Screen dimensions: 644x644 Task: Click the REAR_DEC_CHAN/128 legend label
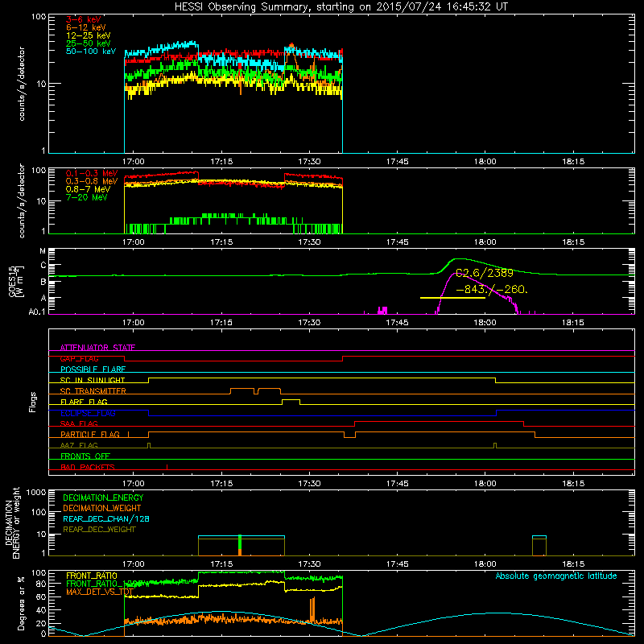click(106, 519)
